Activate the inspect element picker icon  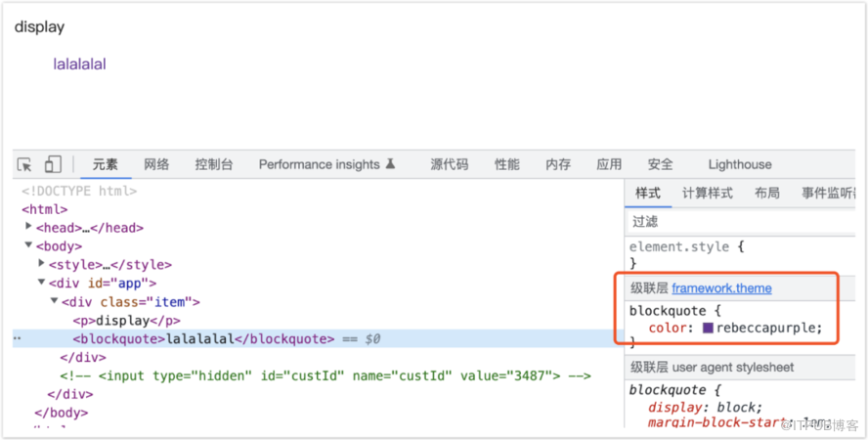click(x=24, y=164)
